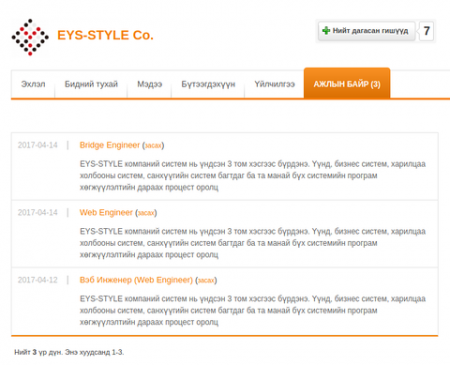Switch to the Мэдээ tab
The image size is (450, 365).
pos(149,84)
